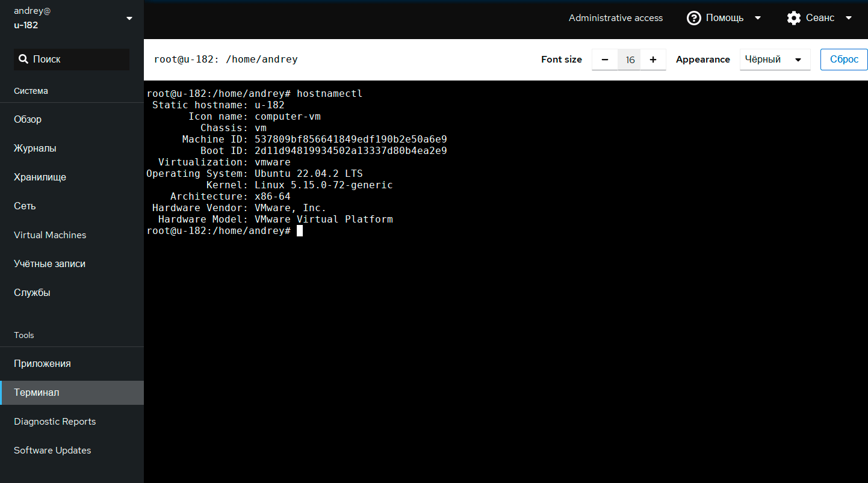This screenshot has width=868, height=483.
Task: Open Virtual Machines page
Action: 72,235
